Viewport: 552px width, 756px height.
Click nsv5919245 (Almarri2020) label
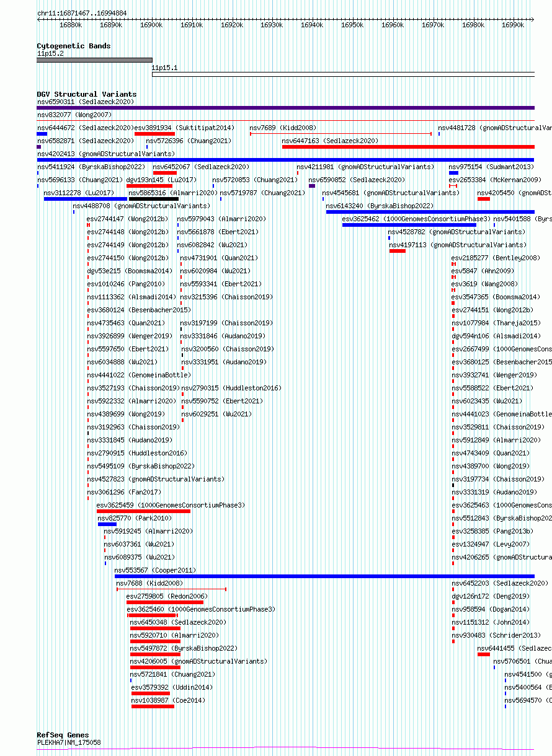click(x=148, y=531)
